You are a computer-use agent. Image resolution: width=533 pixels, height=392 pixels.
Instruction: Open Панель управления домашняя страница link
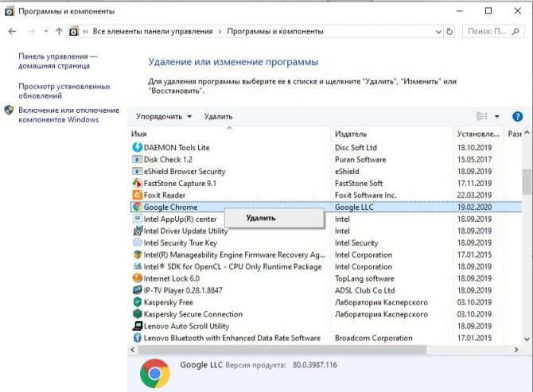(58, 60)
